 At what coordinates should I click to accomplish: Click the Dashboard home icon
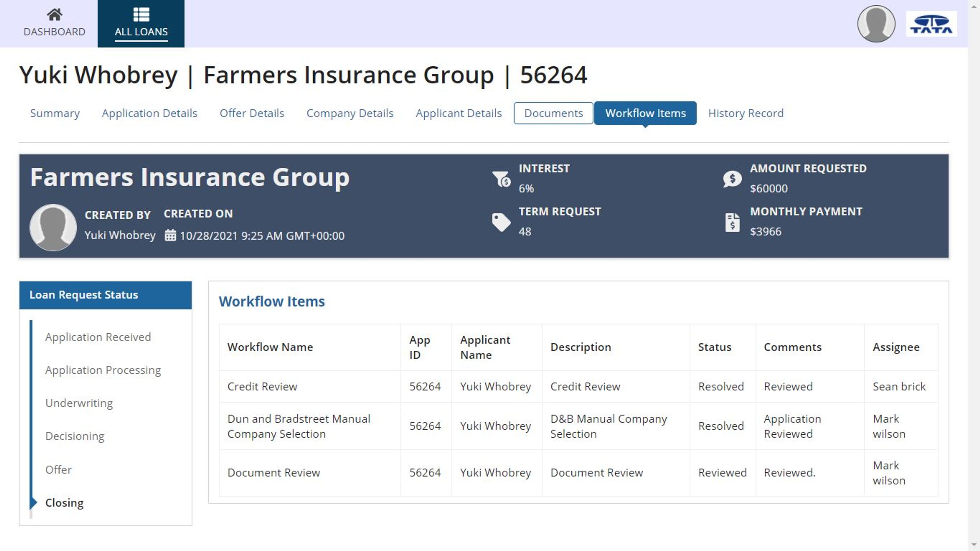[54, 15]
